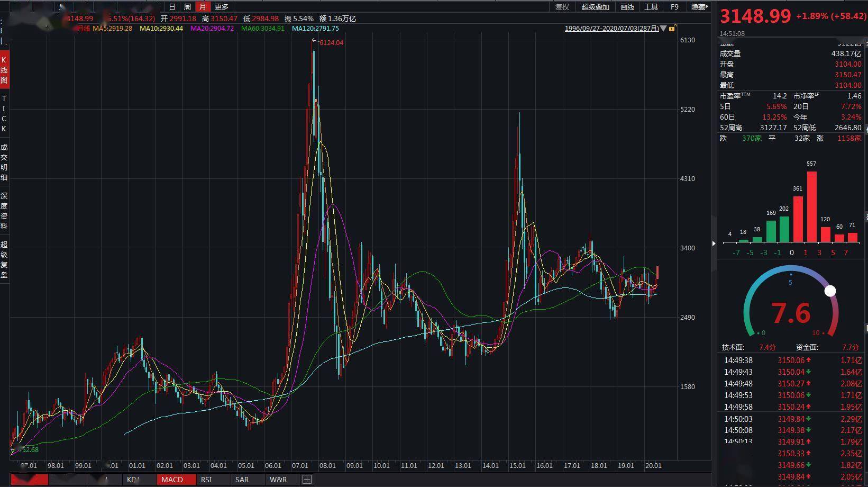868x487 pixels.
Task: Select the W&R indicator tab
Action: click(x=278, y=480)
